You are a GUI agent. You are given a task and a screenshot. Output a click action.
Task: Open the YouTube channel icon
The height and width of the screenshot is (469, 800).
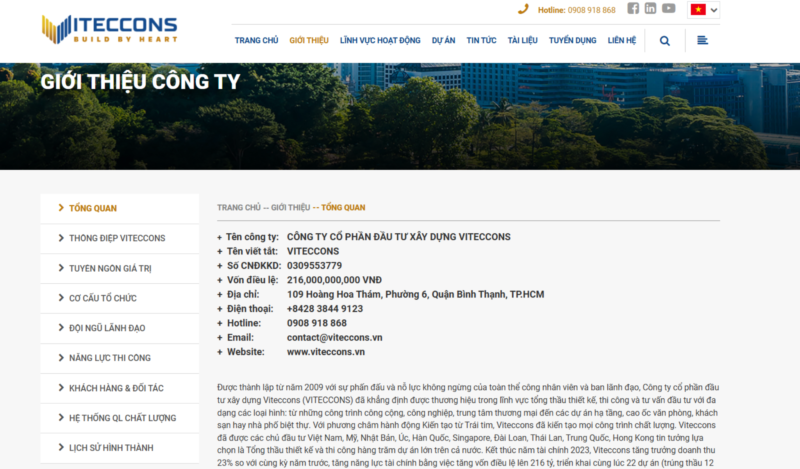tap(669, 8)
